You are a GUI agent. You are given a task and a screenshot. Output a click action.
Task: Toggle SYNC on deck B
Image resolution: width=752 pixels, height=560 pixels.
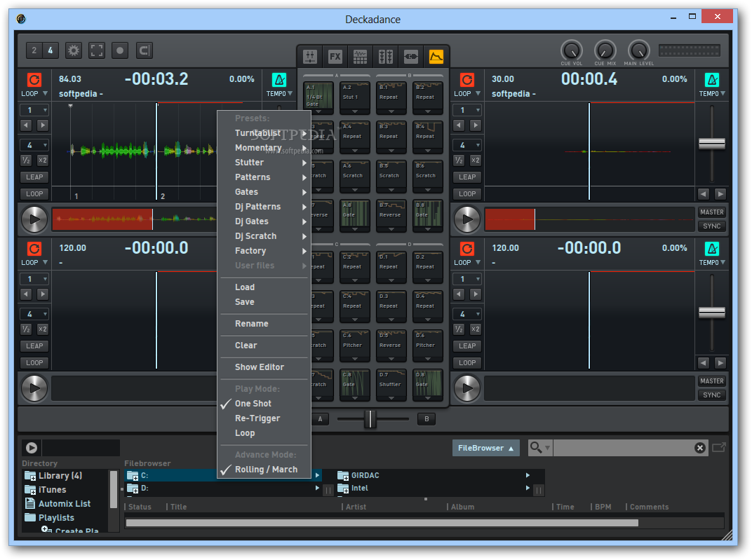coord(712,226)
